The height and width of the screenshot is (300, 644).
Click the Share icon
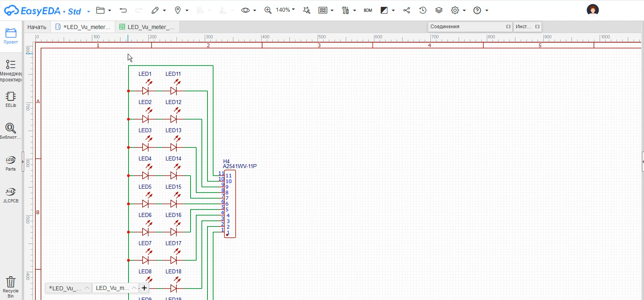[x=407, y=10]
